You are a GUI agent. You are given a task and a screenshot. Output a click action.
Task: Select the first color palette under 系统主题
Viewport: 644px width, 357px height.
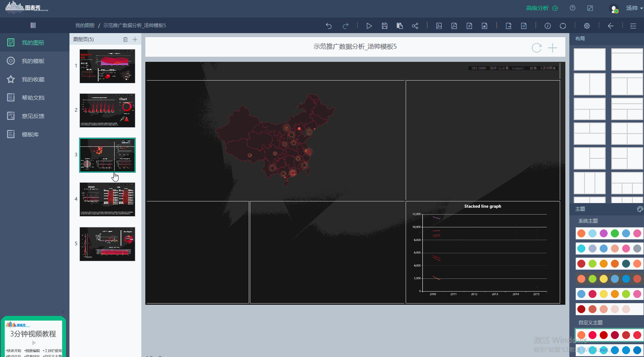(609, 233)
